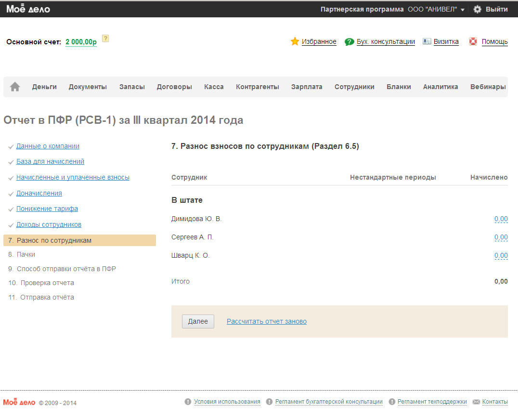Click the business card Визитка icon

click(x=427, y=41)
